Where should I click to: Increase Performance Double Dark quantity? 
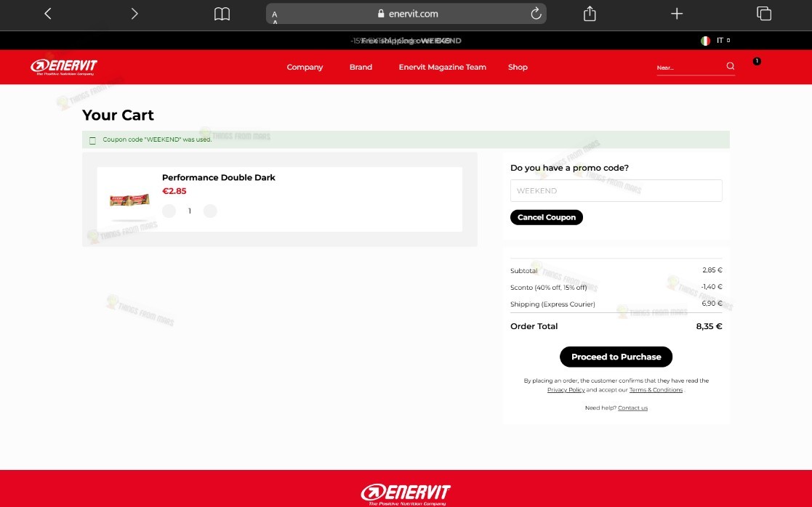coord(210,211)
